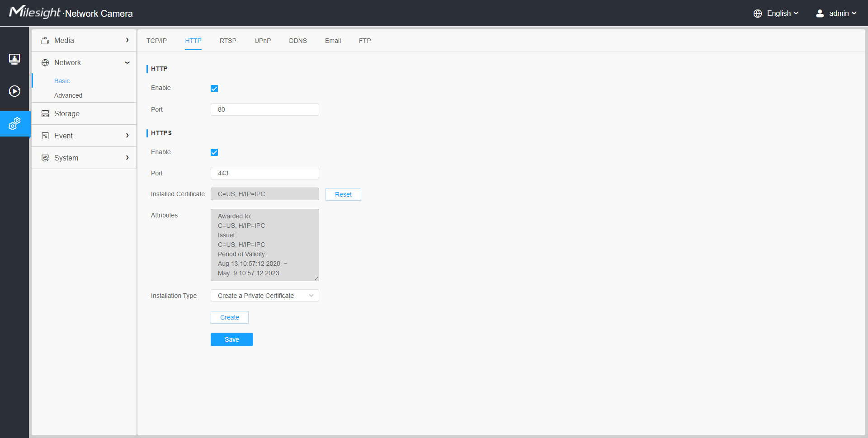Image resolution: width=868 pixels, height=438 pixels.
Task: Click the globe language icon
Action: [x=758, y=14]
